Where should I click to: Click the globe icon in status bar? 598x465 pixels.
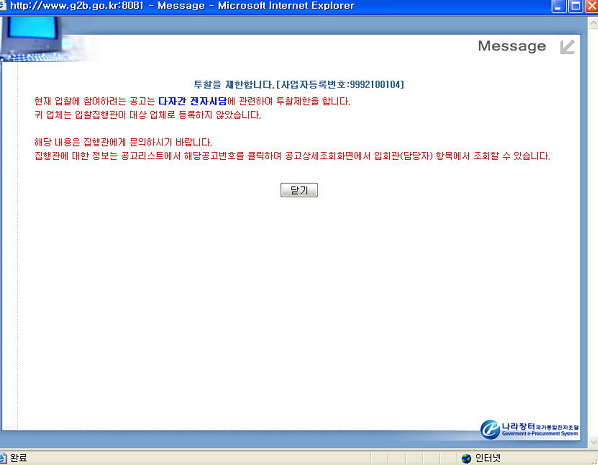466,458
